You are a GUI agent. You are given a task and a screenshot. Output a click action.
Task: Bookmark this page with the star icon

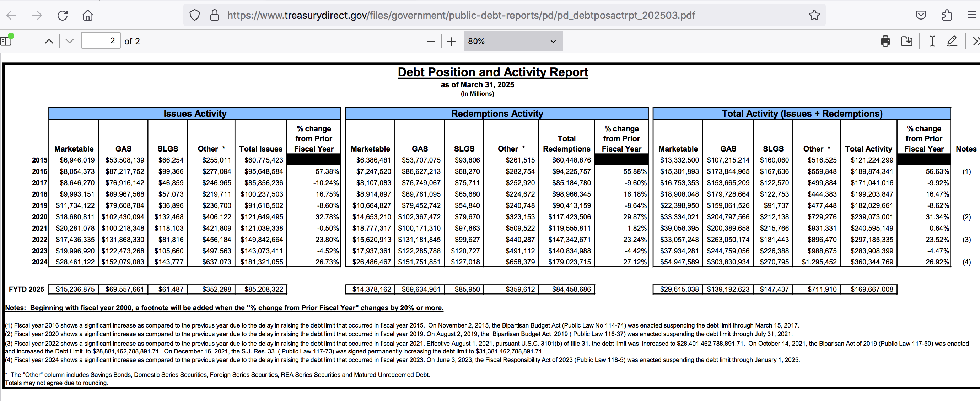tap(814, 15)
